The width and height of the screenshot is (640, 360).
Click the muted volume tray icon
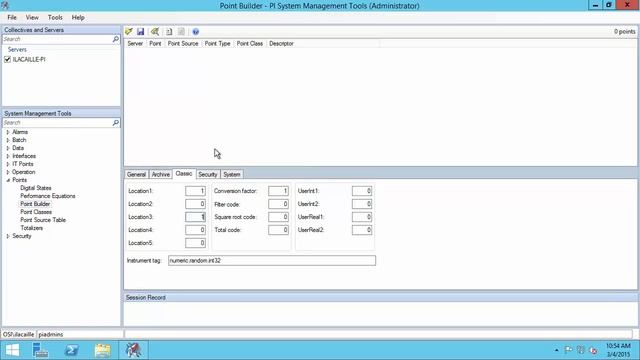[x=593, y=351]
